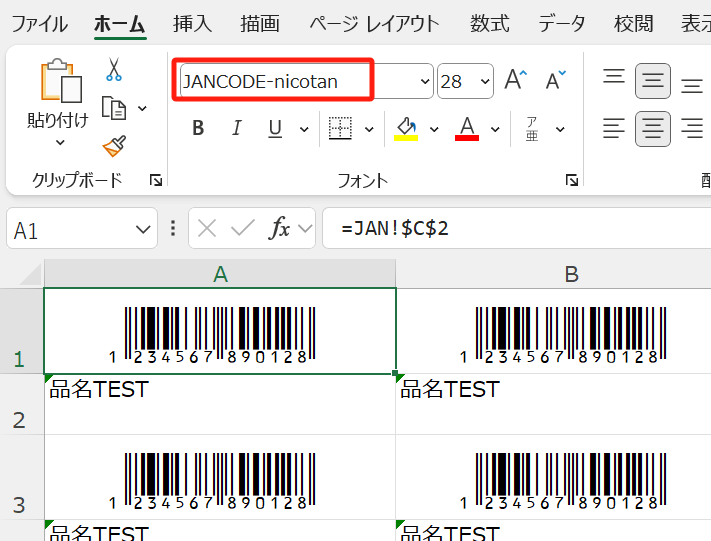This screenshot has height=541, width=711.
Task: Toggle Middle Align in the top alignment row
Action: [x=653, y=82]
